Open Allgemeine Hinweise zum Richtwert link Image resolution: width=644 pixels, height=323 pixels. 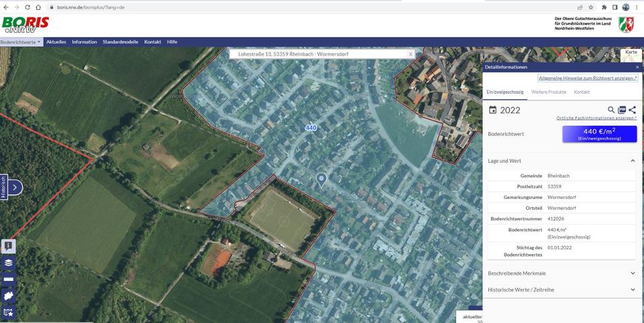tap(588, 78)
